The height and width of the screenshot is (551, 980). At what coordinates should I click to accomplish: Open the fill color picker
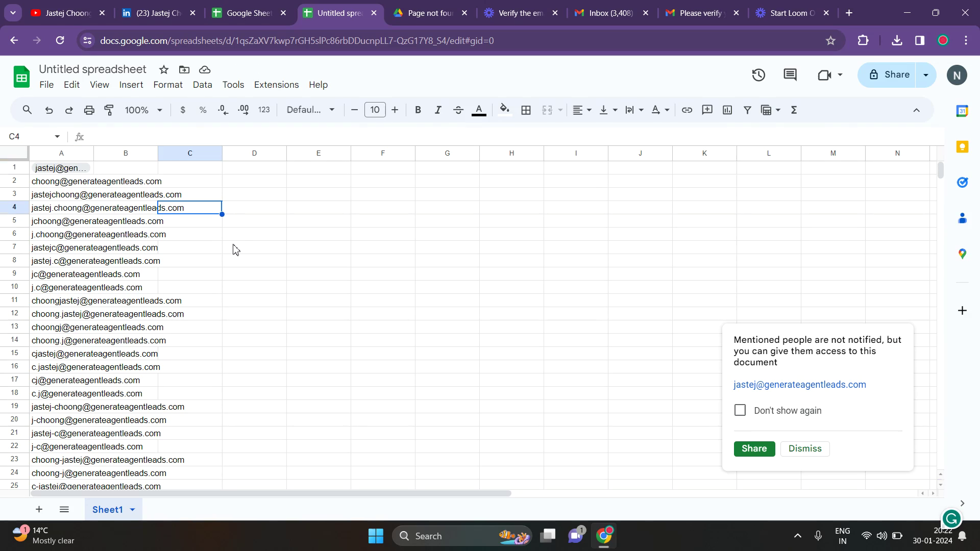[x=504, y=110]
